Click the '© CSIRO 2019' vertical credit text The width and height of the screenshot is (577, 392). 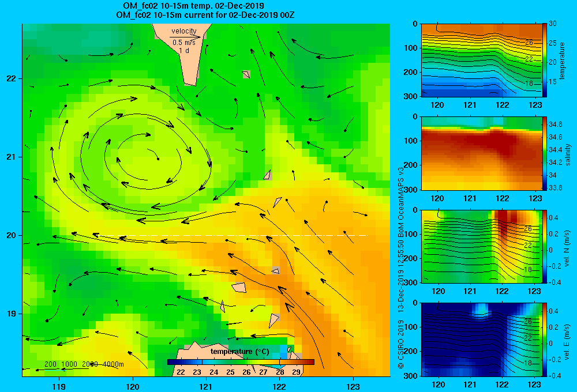click(401, 344)
